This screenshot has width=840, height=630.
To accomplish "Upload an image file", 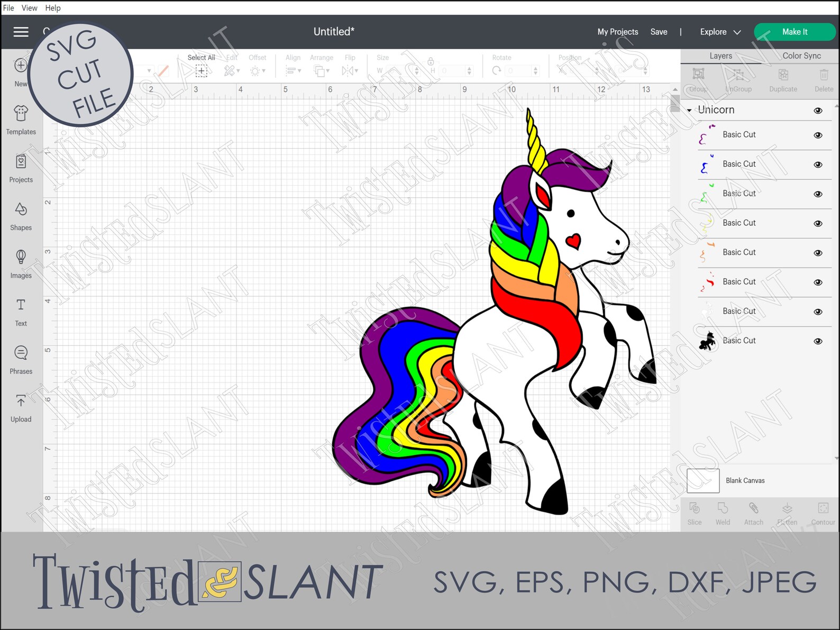I will click(21, 408).
